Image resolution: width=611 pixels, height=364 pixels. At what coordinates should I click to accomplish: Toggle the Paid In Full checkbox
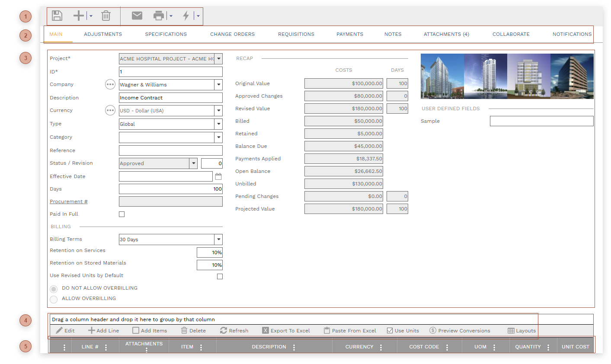tap(122, 214)
